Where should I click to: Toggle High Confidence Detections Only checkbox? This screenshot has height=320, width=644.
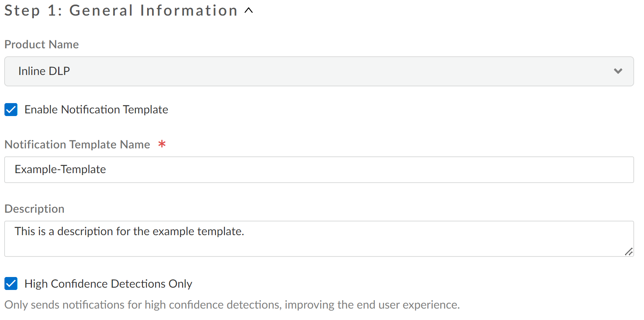point(11,283)
